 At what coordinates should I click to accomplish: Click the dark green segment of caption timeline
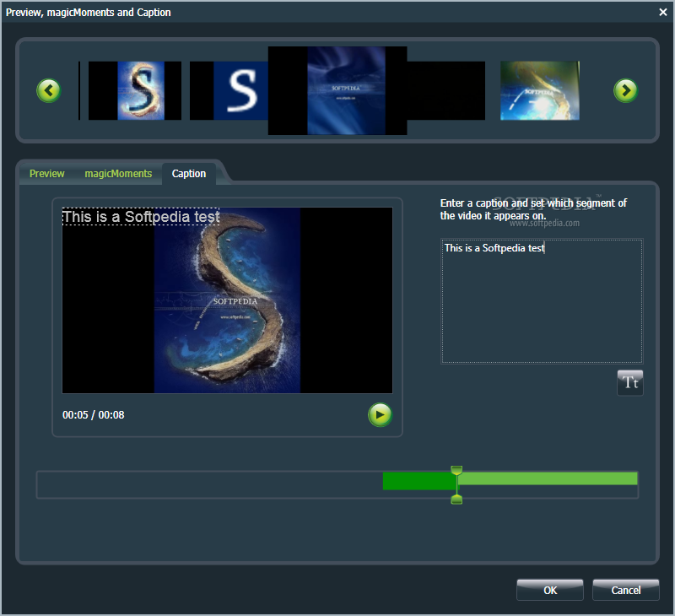pos(418,481)
